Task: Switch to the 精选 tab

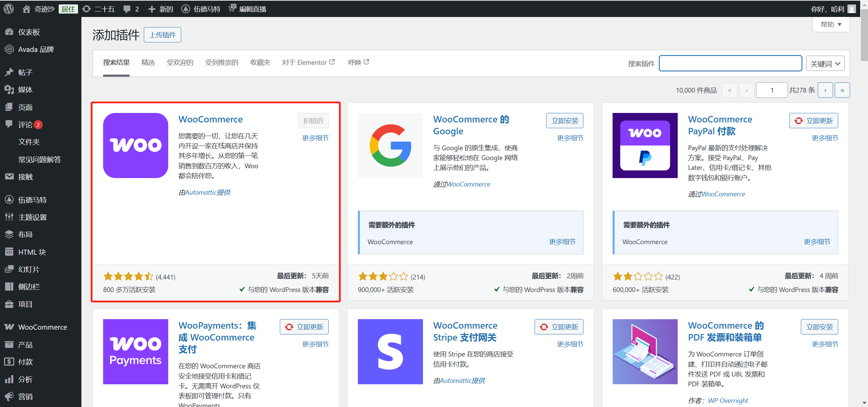Action: click(148, 62)
